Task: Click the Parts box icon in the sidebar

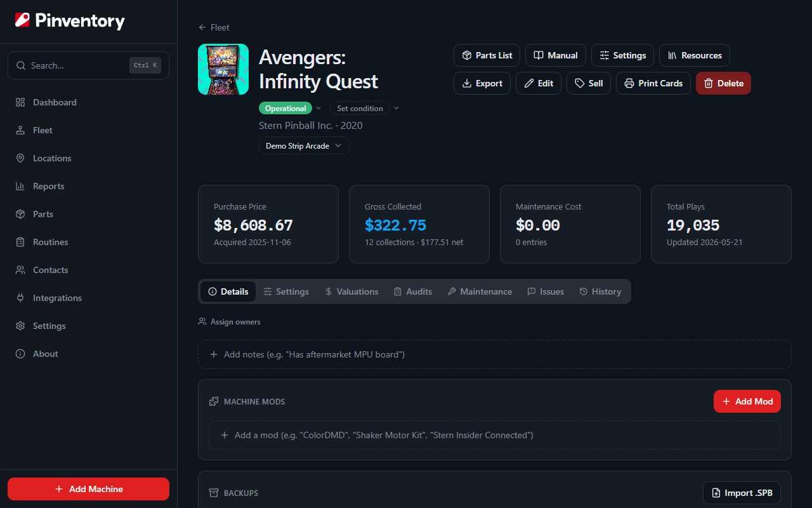Action: [20, 214]
